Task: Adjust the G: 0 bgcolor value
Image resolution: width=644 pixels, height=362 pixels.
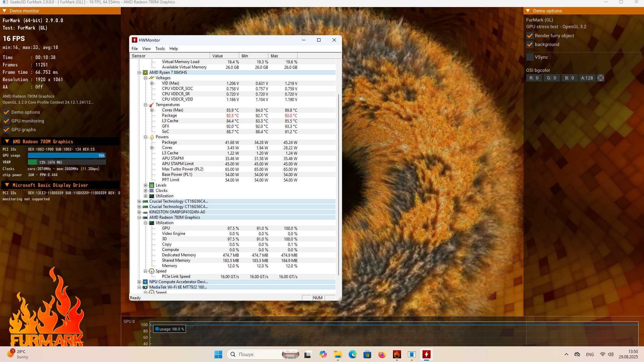Action: [x=551, y=78]
